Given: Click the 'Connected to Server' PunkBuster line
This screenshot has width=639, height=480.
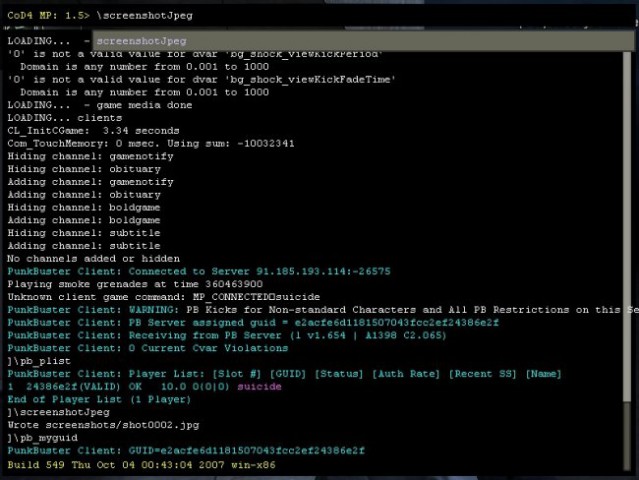Looking at the screenshot, I should (x=199, y=271).
